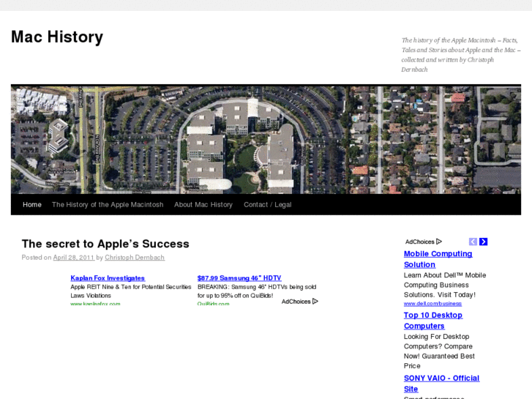Screen dimensions: 532x399
Task: Open the Home menu item
Action: click(x=32, y=205)
